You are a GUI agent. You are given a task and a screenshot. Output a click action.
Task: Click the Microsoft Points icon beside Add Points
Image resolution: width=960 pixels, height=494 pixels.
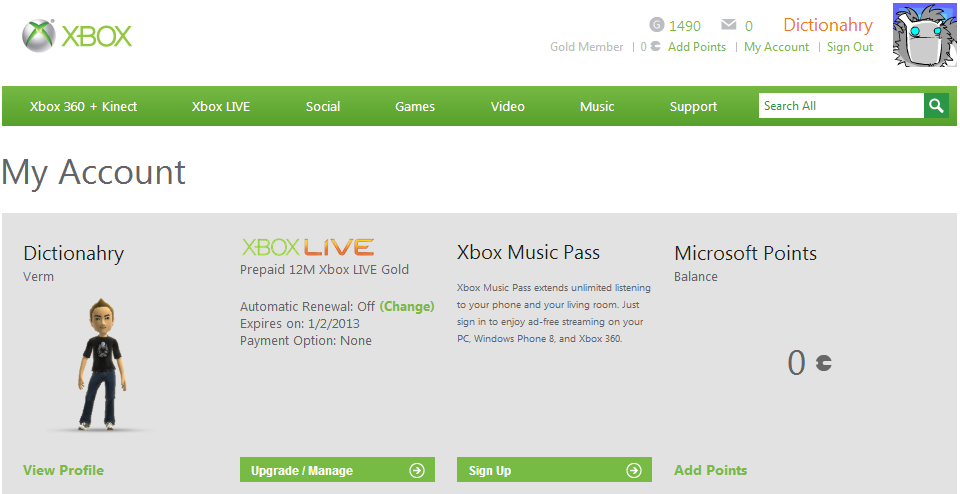[x=655, y=47]
